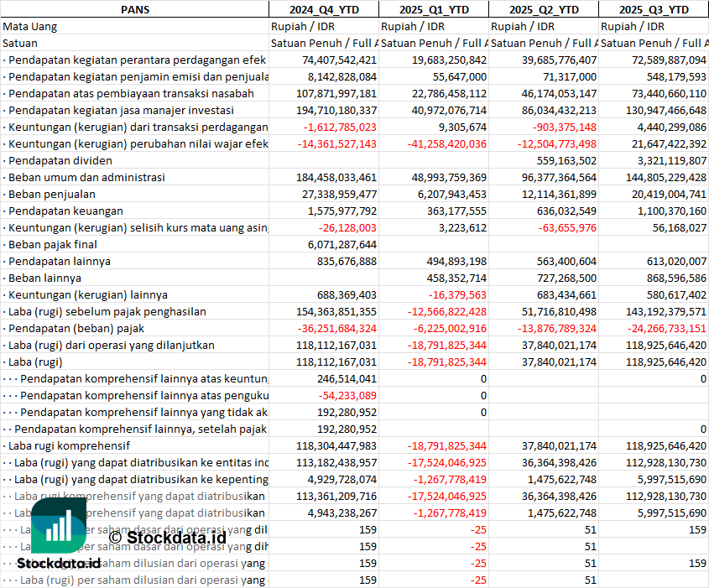Image resolution: width=709 pixels, height=588 pixels.
Task: Select the 2025_Q2_YTD column header
Action: pyautogui.click(x=544, y=9)
